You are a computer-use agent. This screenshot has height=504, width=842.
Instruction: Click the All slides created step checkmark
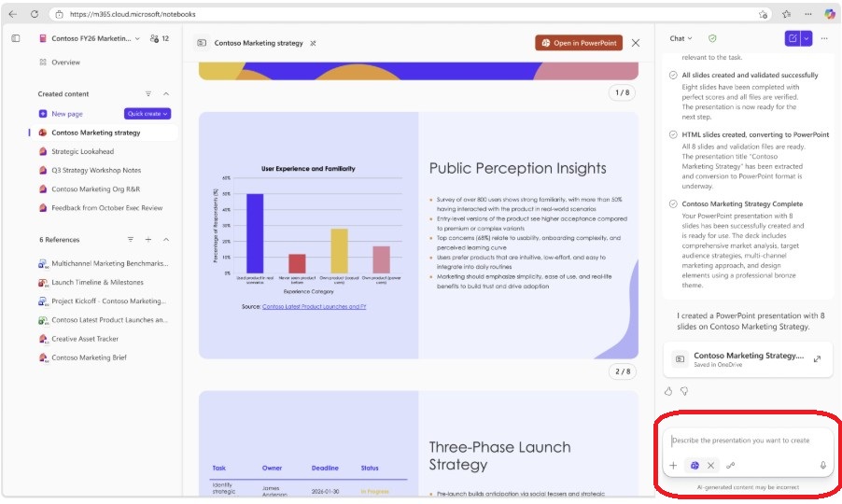coord(673,76)
